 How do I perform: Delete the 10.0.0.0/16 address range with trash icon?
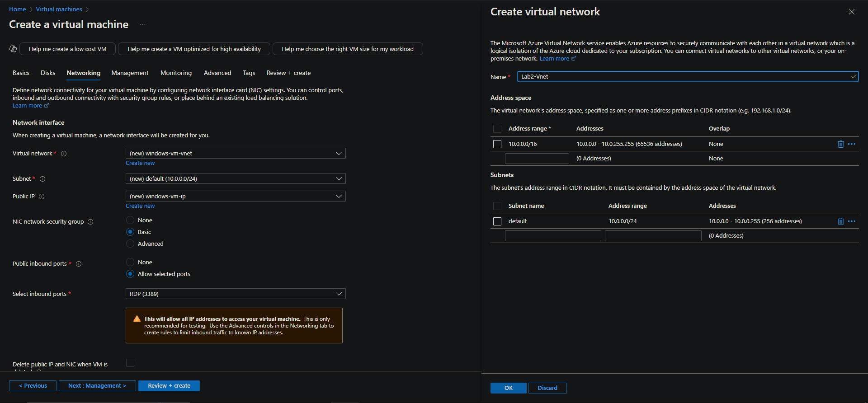coord(840,144)
